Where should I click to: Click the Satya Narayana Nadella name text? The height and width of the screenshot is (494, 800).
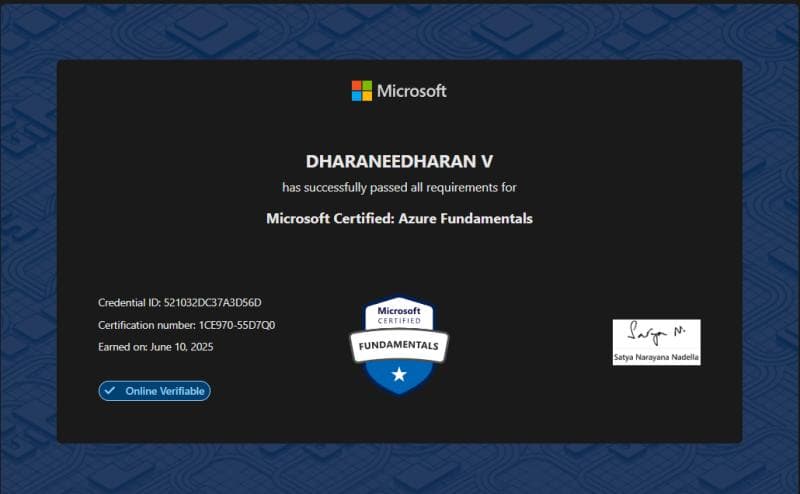pos(657,357)
